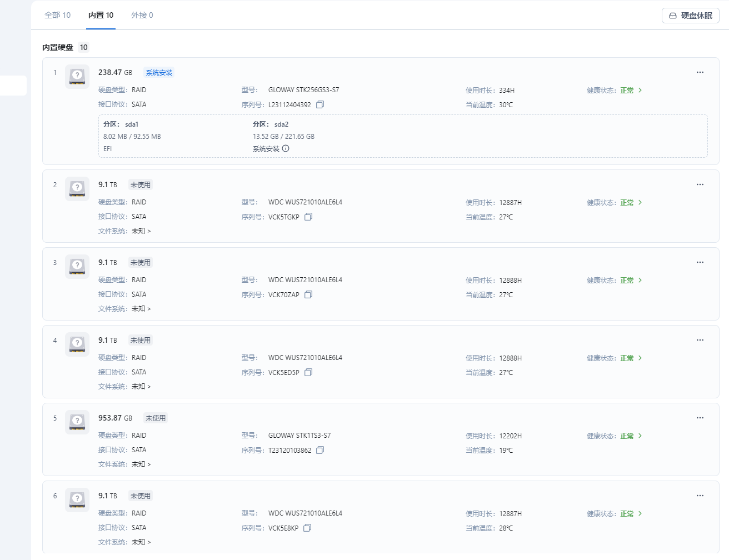729x560 pixels.
Task: Open more options menu for disk 1
Action: [x=700, y=72]
